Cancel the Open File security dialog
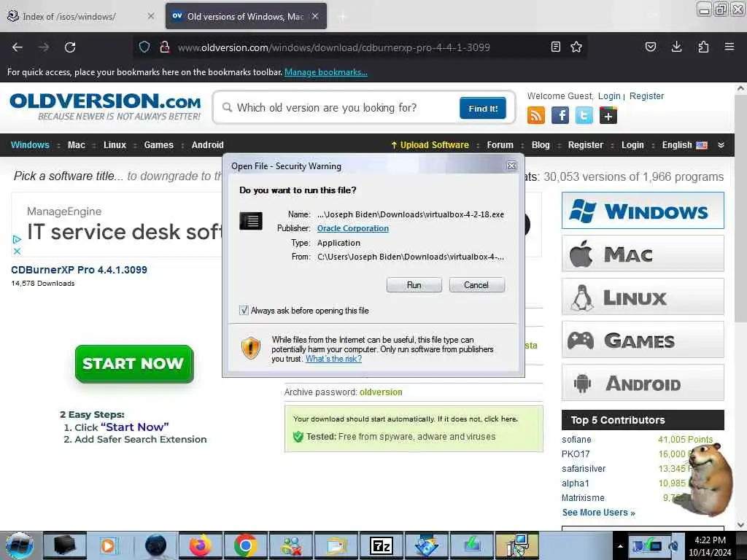 coord(476,285)
